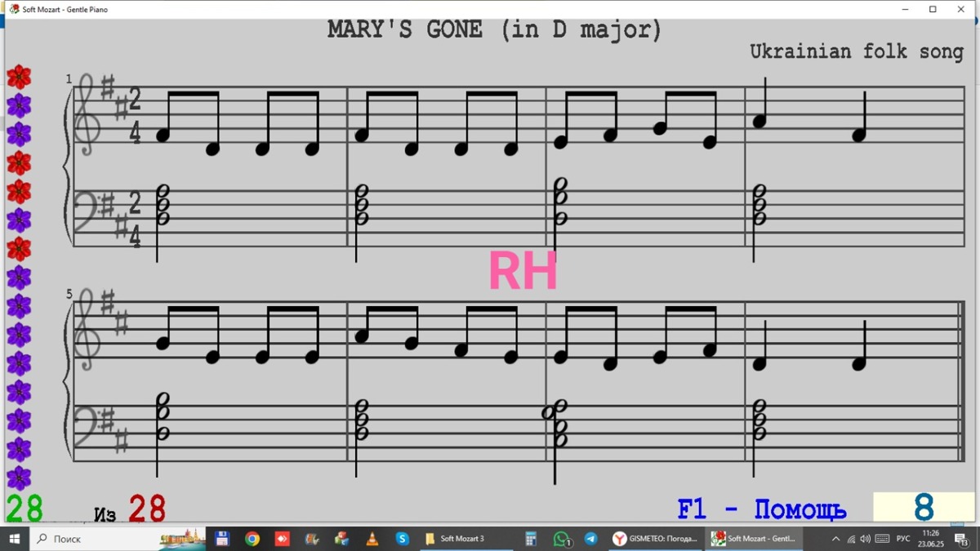980x551 pixels.
Task: Click the Soft Mozart app icon in title bar
Action: pyautogui.click(x=14, y=10)
